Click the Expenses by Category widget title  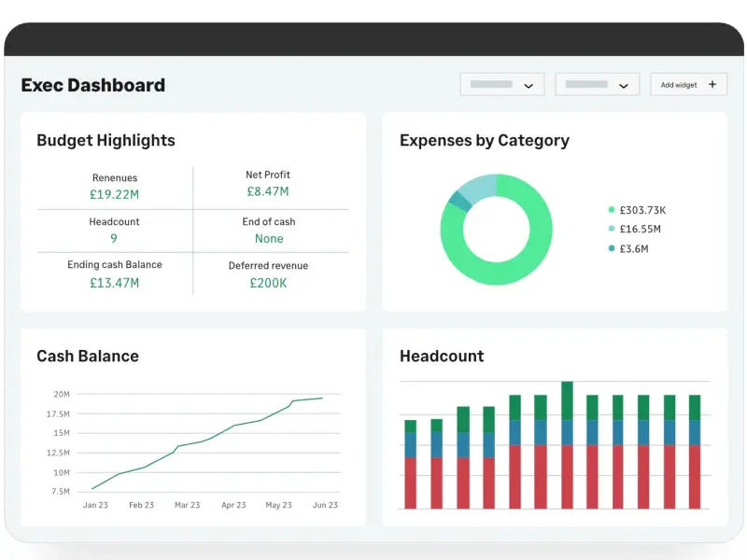(x=484, y=140)
